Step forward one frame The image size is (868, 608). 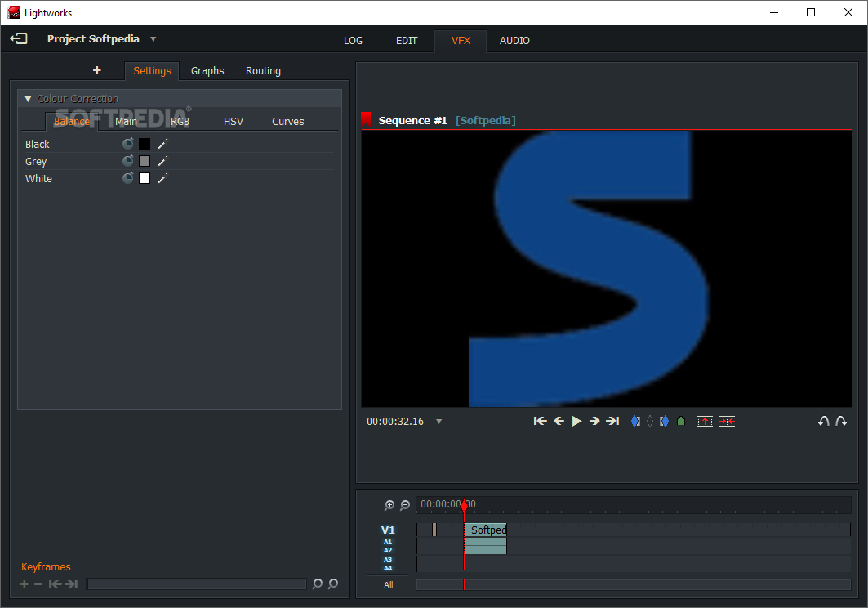coord(594,421)
